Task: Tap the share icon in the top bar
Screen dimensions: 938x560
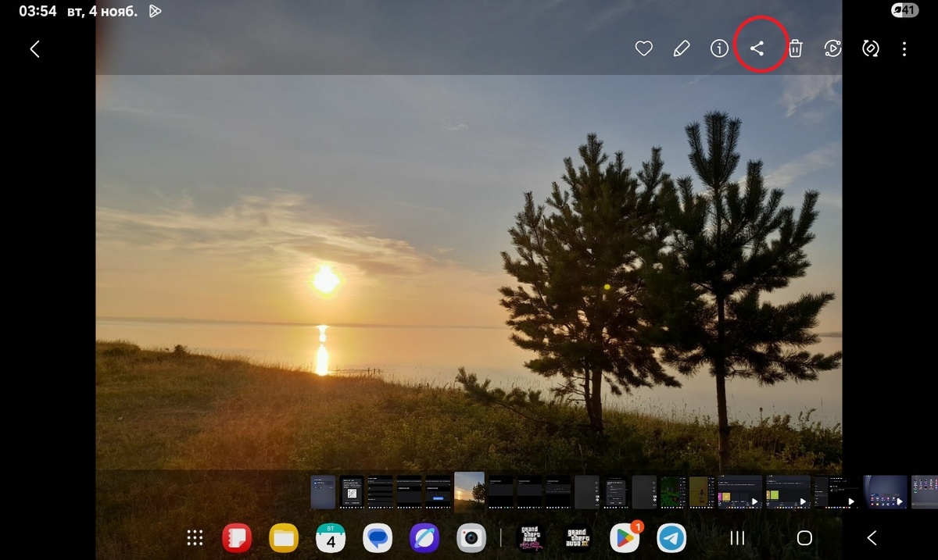Action: tap(757, 48)
